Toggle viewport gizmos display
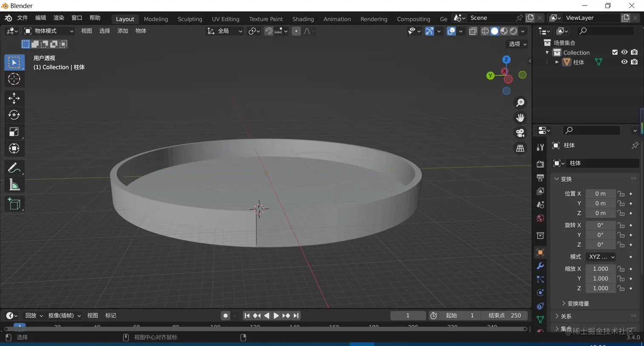 tap(429, 31)
